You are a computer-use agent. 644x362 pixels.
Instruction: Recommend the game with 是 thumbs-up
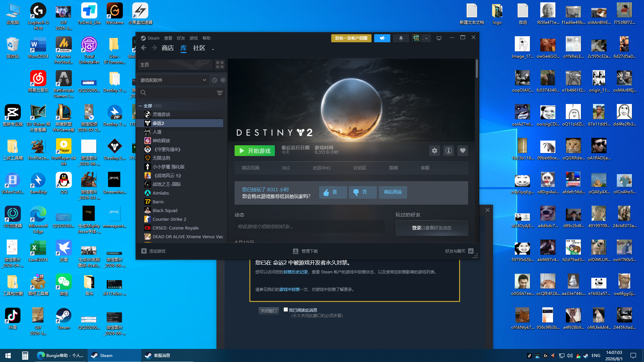333,192
